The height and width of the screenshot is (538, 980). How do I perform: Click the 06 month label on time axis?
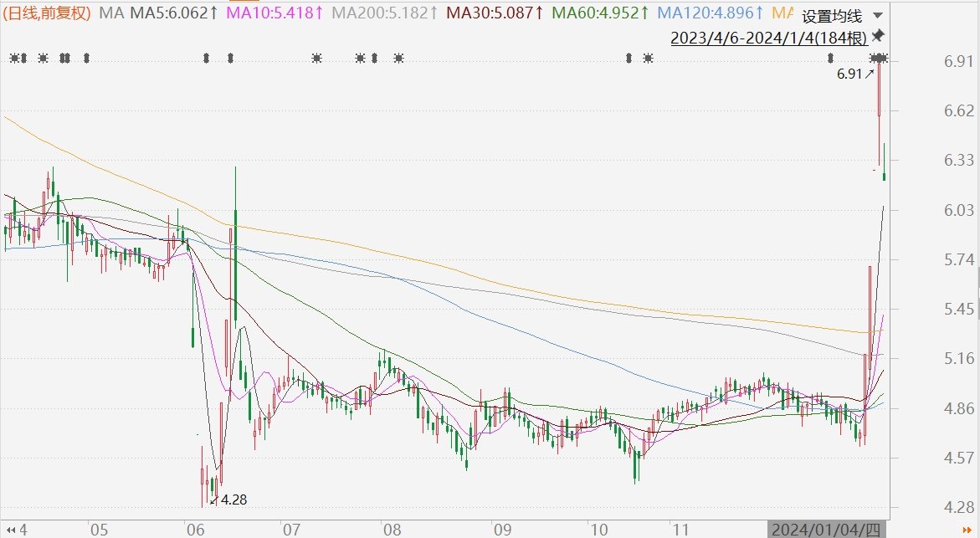click(196, 530)
